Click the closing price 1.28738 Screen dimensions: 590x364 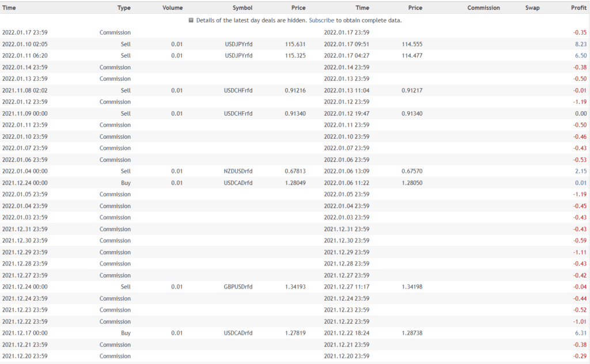pyautogui.click(x=412, y=332)
